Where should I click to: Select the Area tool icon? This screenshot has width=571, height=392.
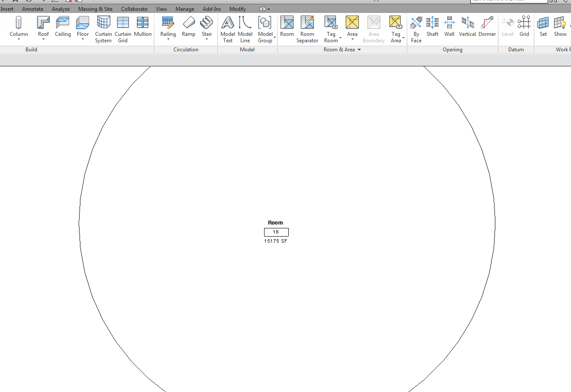[352, 22]
